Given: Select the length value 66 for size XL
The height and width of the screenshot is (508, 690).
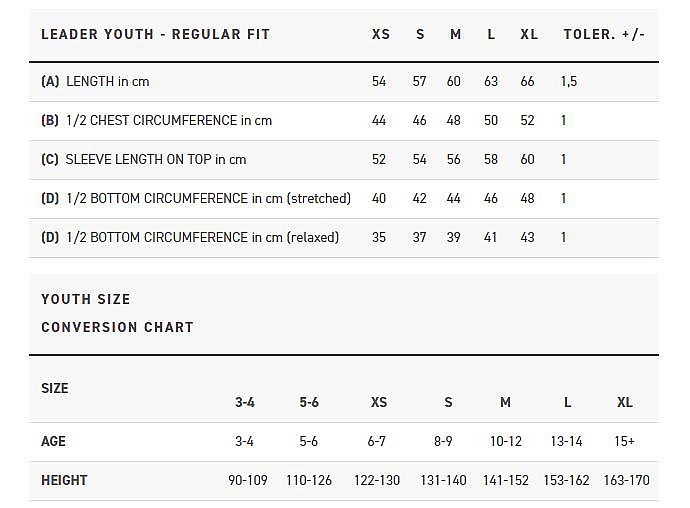Looking at the screenshot, I should (527, 81).
